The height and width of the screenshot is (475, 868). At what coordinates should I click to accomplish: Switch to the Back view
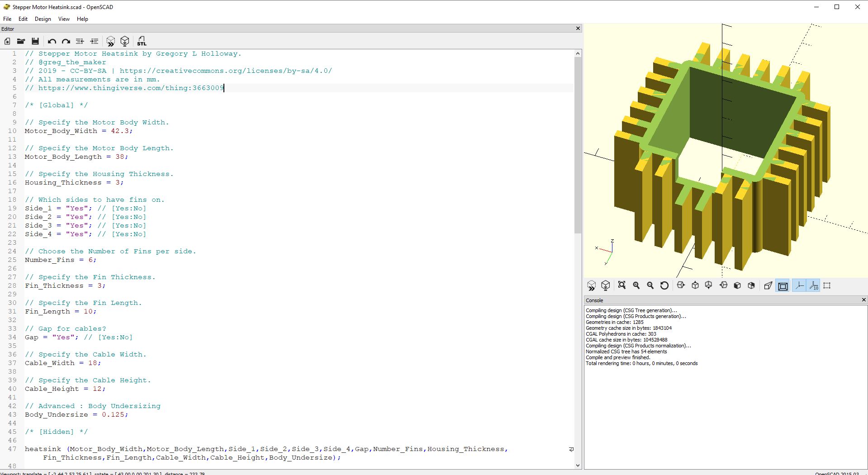[751, 285]
